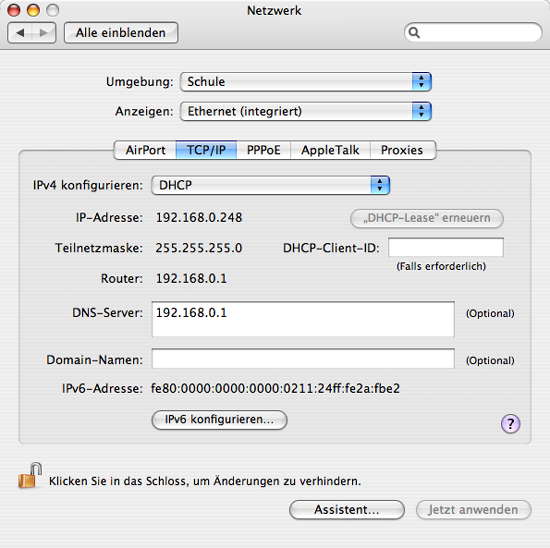Focus the search field in the toolbar
The image size is (550, 548).
[473, 33]
